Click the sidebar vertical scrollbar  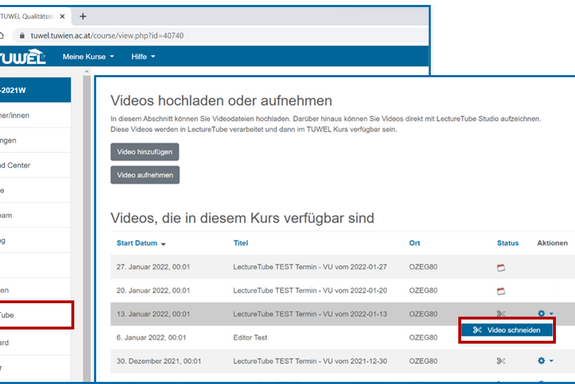87,227
